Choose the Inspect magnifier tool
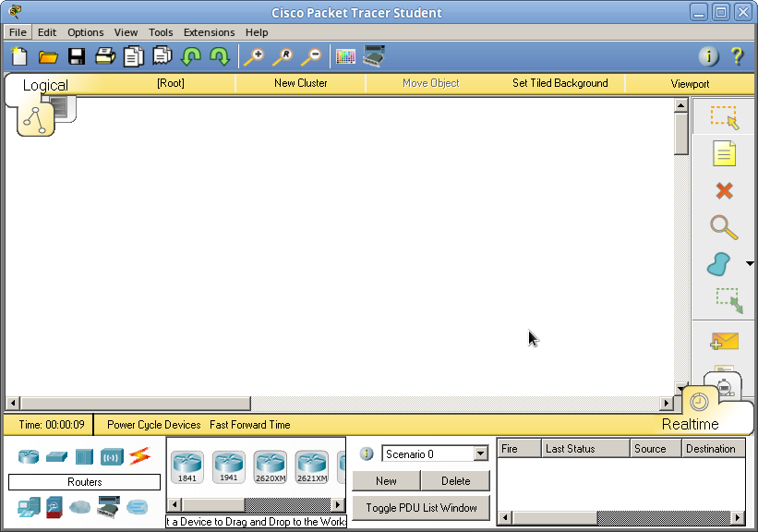Image resolution: width=758 pixels, height=532 pixels. click(724, 227)
